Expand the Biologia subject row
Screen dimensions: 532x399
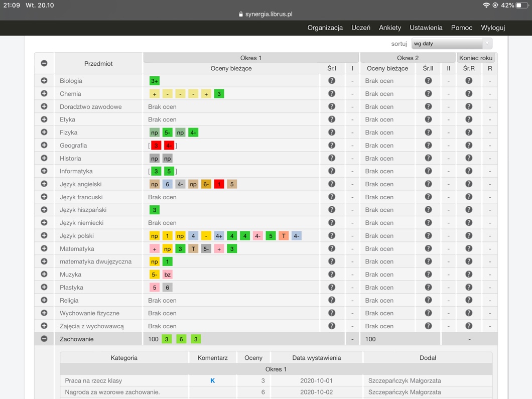click(x=44, y=81)
